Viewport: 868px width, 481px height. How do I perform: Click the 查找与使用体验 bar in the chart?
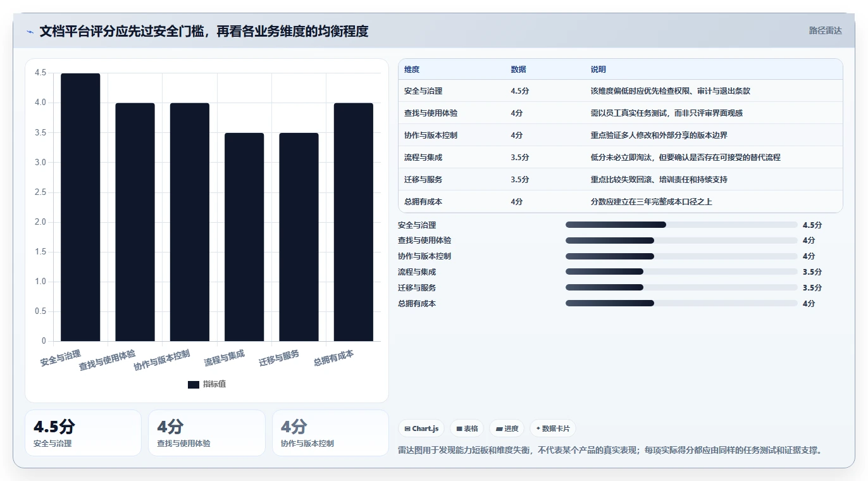135,222
